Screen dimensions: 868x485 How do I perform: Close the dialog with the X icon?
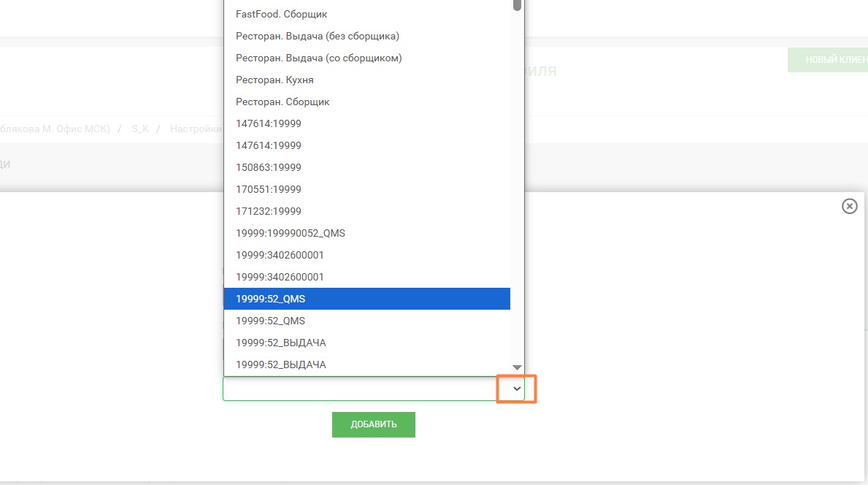[849, 206]
